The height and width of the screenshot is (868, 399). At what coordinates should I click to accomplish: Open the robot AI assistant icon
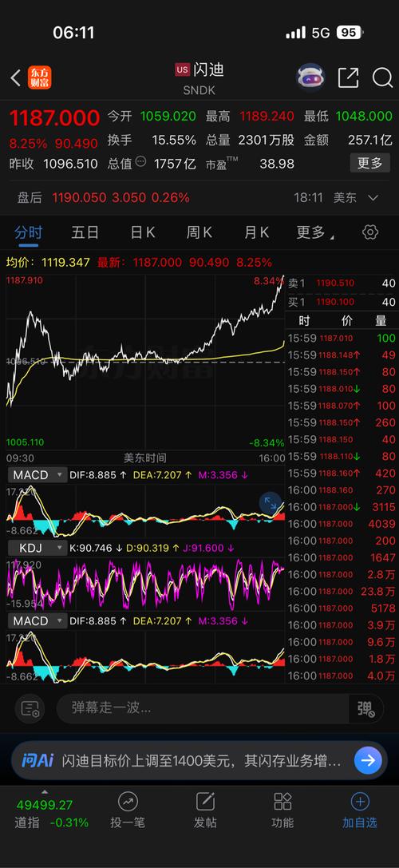coord(311,77)
